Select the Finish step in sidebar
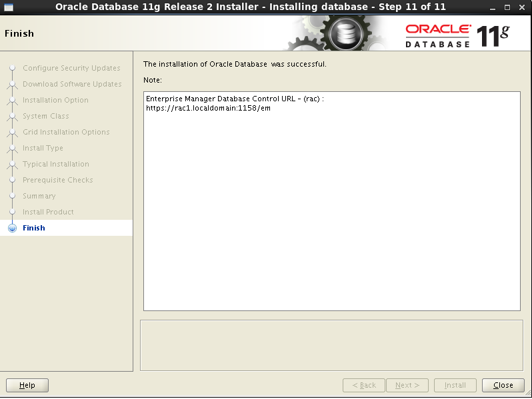Screen dimensions: 532x399 coord(33,228)
